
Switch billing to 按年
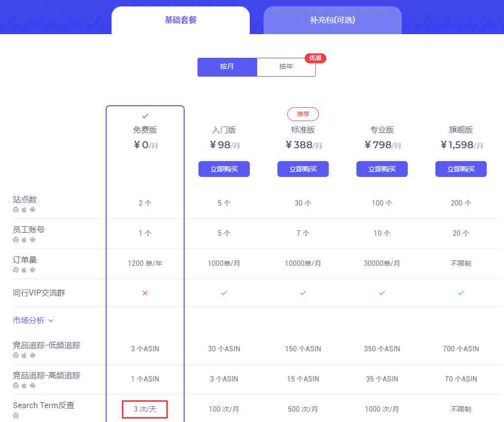click(x=286, y=67)
